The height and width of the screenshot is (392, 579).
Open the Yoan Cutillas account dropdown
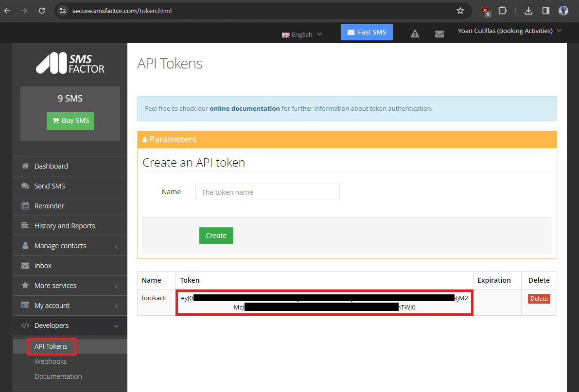tap(509, 31)
